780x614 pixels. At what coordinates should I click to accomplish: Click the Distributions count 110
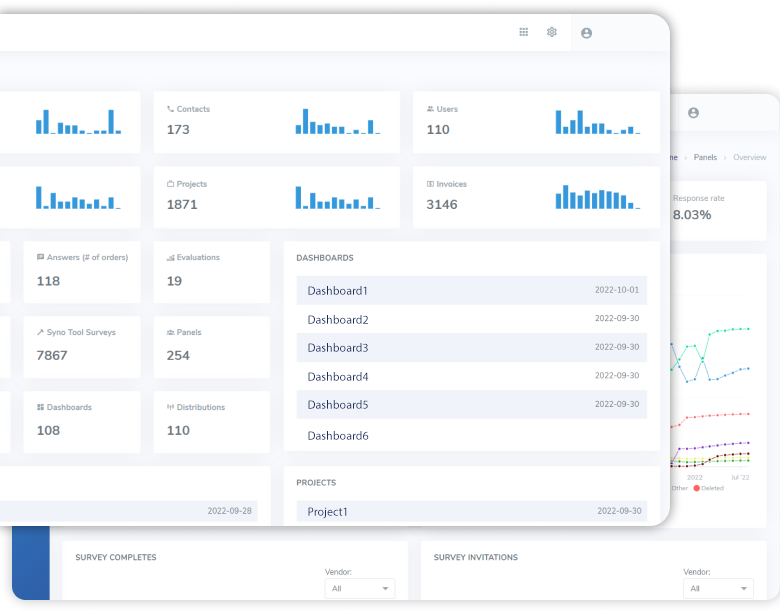point(178,430)
